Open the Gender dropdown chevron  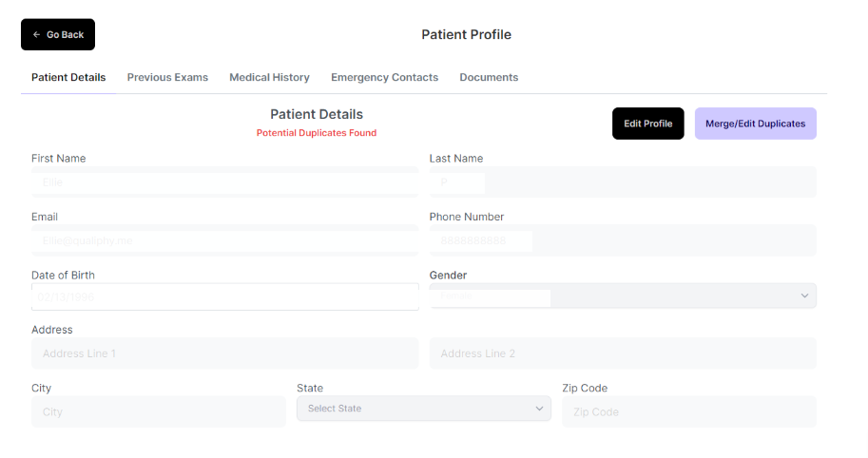pos(804,296)
